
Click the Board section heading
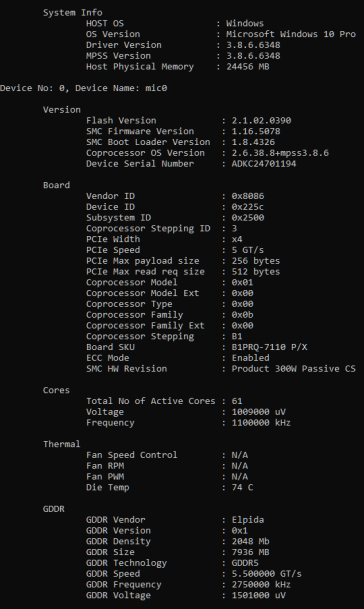click(56, 185)
